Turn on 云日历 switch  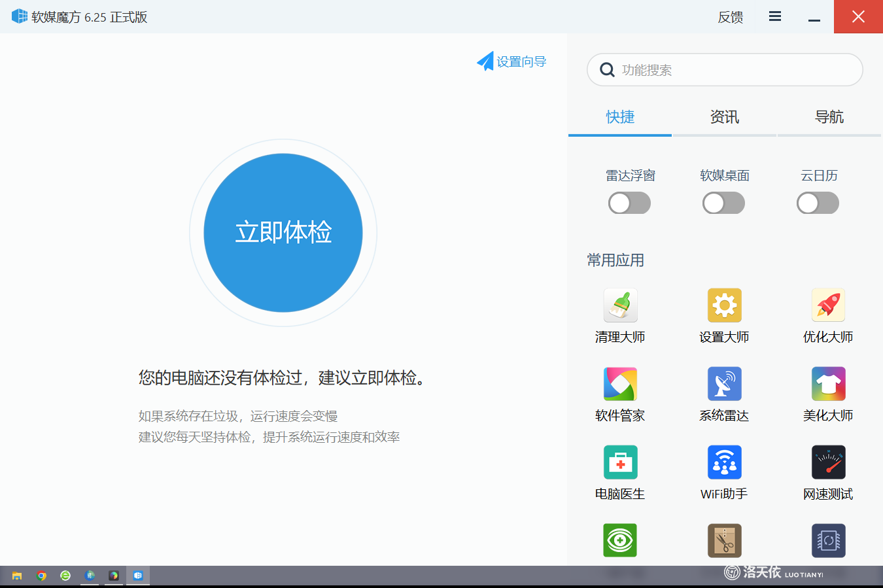click(x=818, y=203)
